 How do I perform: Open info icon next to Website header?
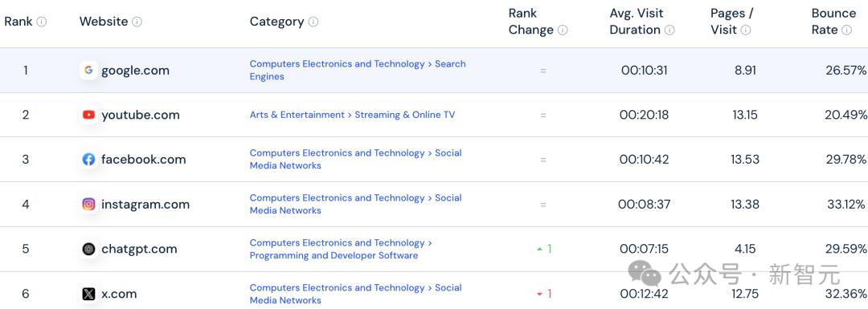tap(137, 22)
